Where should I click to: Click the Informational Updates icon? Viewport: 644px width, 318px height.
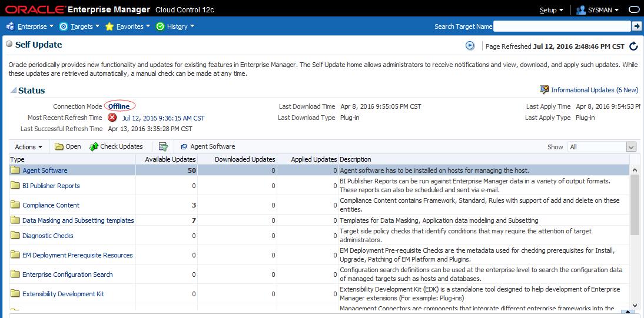point(544,89)
